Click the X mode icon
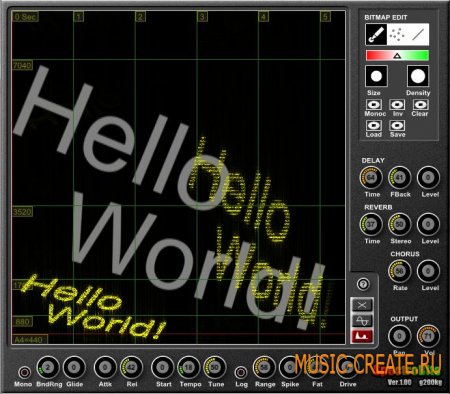Viewport: 450px width, 394px height. pos(362,305)
